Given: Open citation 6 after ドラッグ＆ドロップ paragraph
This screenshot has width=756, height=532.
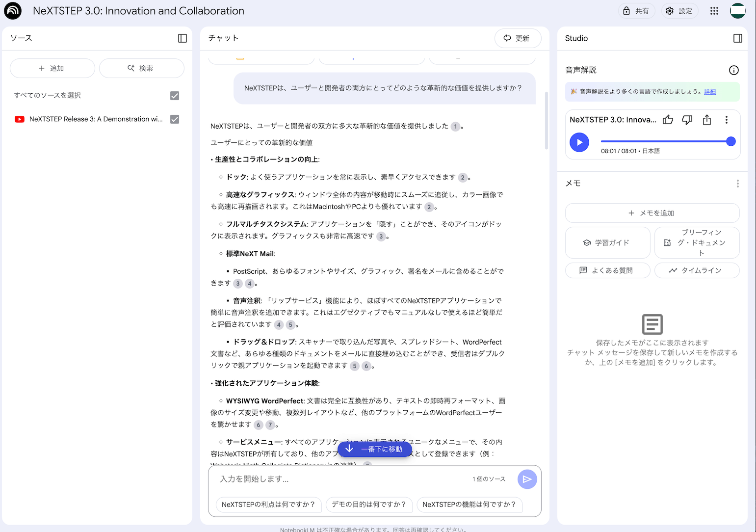Looking at the screenshot, I should click(x=366, y=366).
